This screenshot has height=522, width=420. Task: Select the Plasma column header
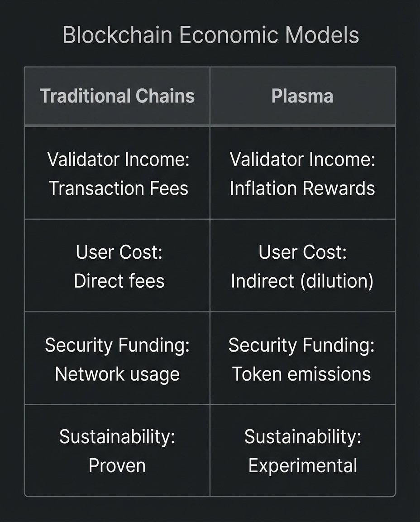[x=303, y=96]
